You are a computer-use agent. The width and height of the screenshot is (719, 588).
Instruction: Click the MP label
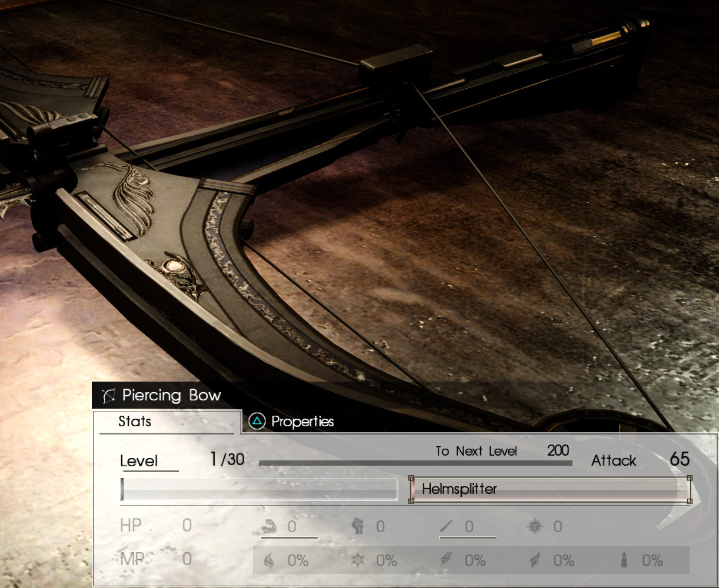[132, 559]
